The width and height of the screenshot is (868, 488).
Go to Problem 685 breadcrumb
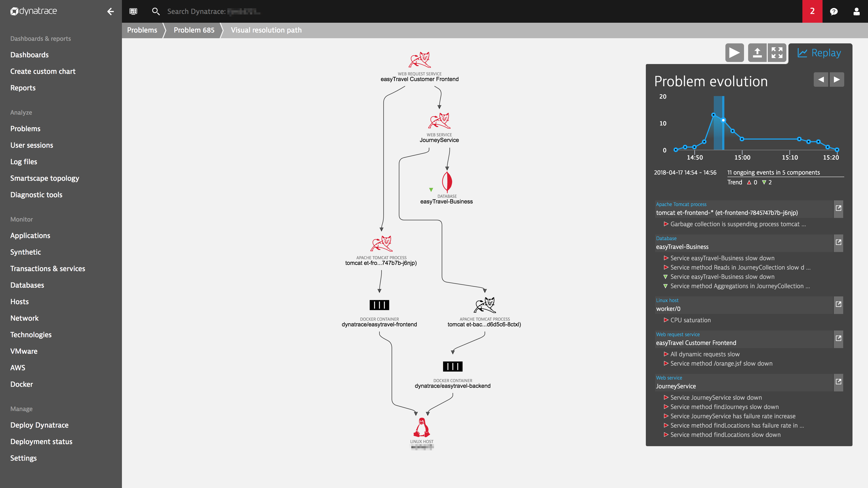(x=194, y=30)
